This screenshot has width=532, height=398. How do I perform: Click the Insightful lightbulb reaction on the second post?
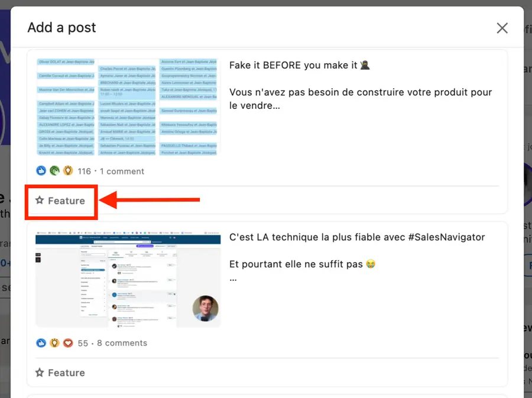[x=54, y=342]
